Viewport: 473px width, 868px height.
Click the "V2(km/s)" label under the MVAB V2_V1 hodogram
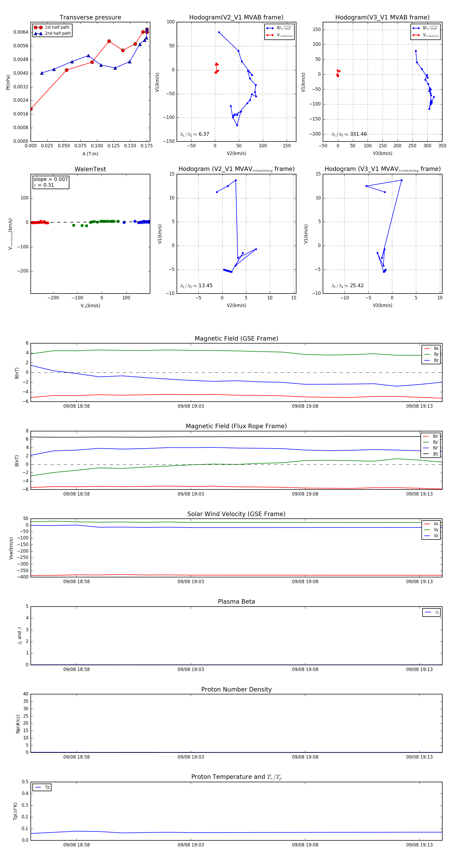coord(236,154)
